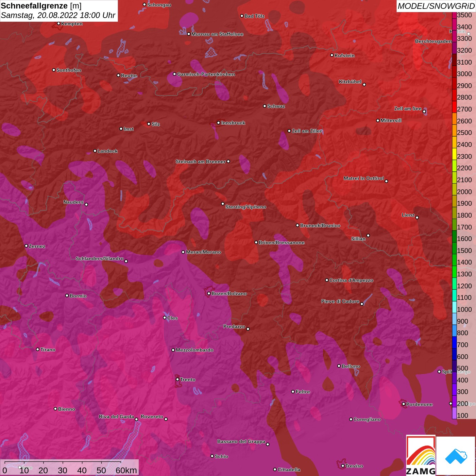This screenshot has height=476, width=476.
Task: Select the Treviso label
Action: click(354, 466)
